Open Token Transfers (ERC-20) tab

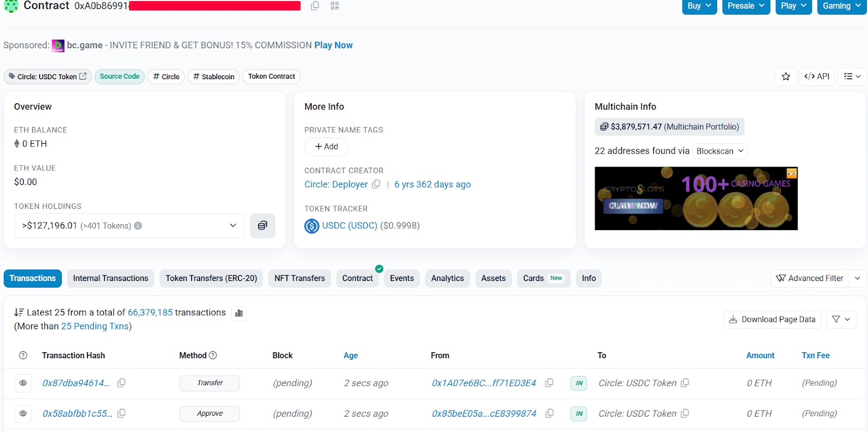[212, 278]
